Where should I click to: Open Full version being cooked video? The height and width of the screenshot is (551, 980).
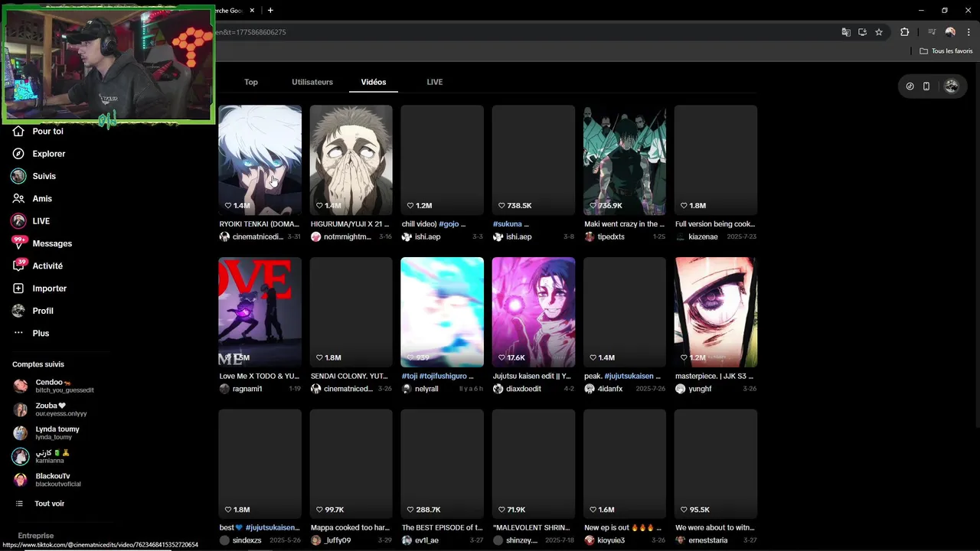click(716, 160)
